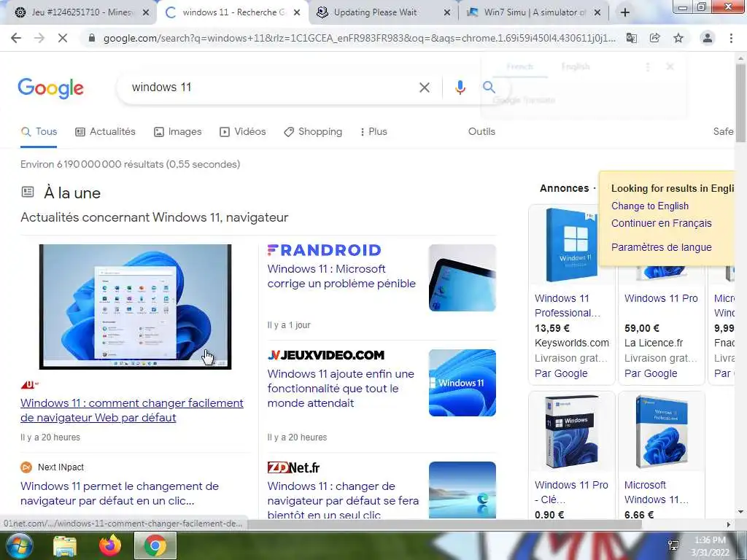This screenshot has height=560, width=747.
Task: Click the horizontal scrollbar right arrow
Action: pos(729,524)
